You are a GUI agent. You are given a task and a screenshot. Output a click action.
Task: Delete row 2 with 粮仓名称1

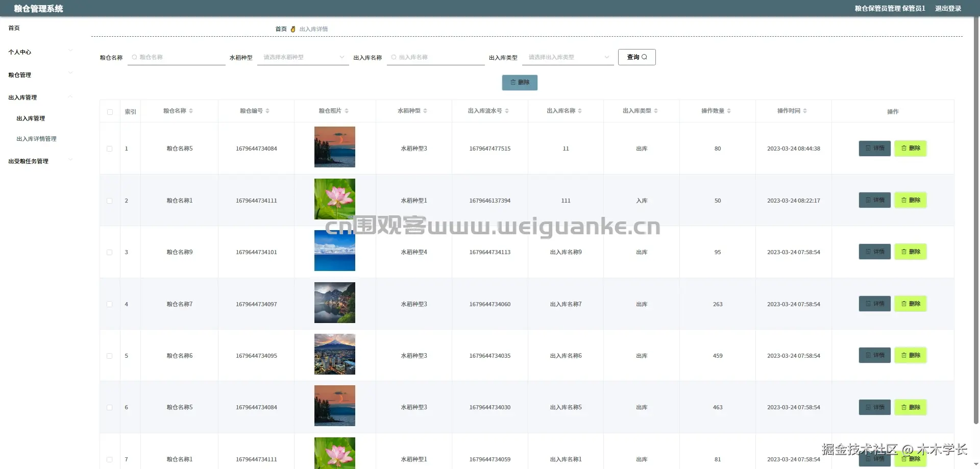(910, 200)
